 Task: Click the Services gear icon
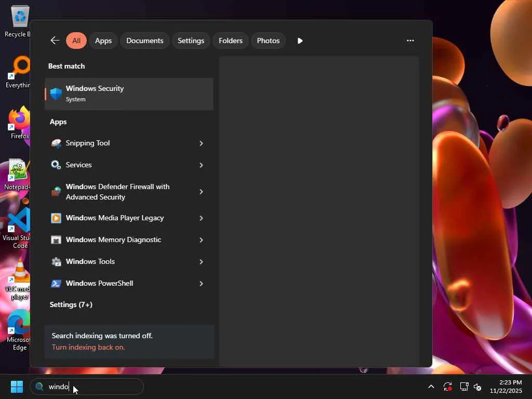[56, 165]
